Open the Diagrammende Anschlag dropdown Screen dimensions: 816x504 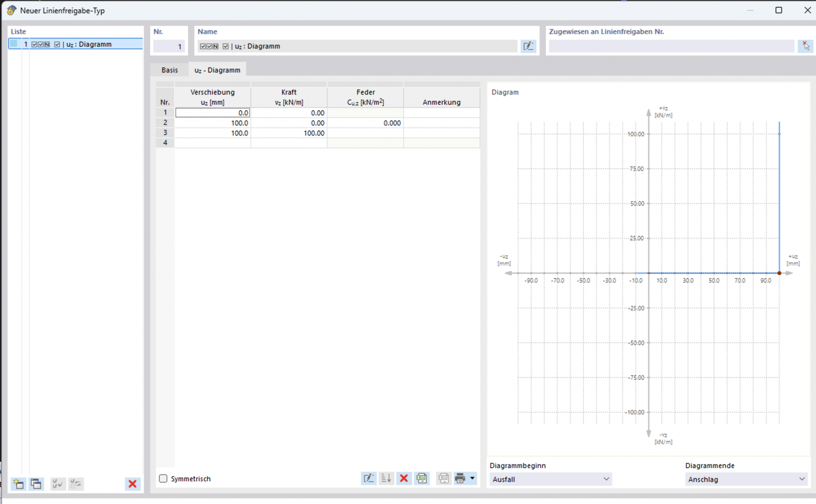pos(746,479)
